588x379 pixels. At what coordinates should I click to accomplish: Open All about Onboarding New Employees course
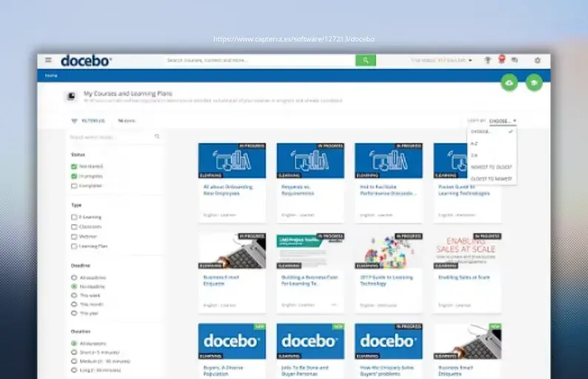[x=228, y=190]
